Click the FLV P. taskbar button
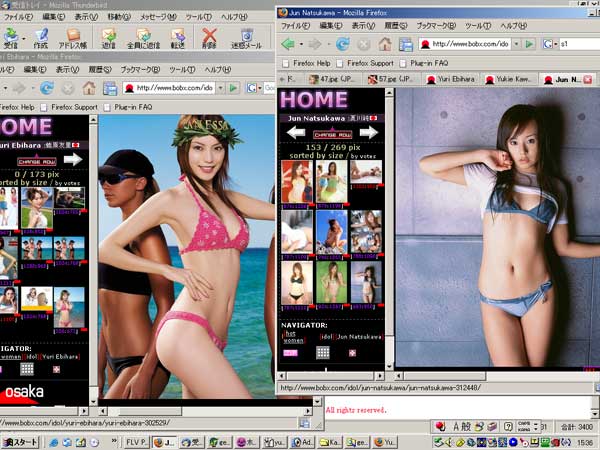 (x=136, y=442)
